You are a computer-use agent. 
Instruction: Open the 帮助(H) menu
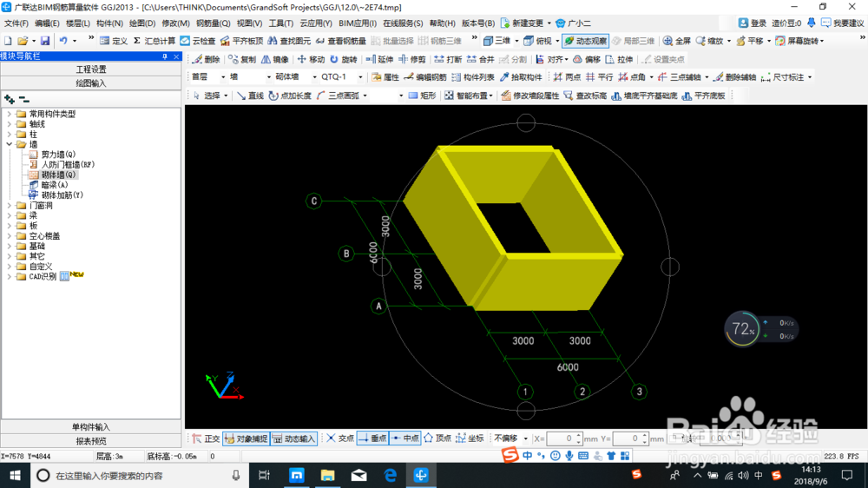coord(443,23)
